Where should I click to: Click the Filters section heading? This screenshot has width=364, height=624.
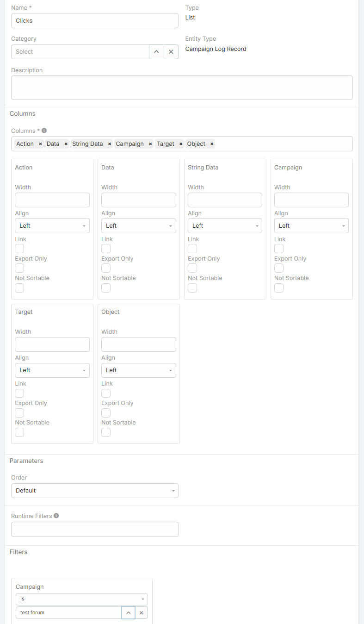tap(19, 552)
